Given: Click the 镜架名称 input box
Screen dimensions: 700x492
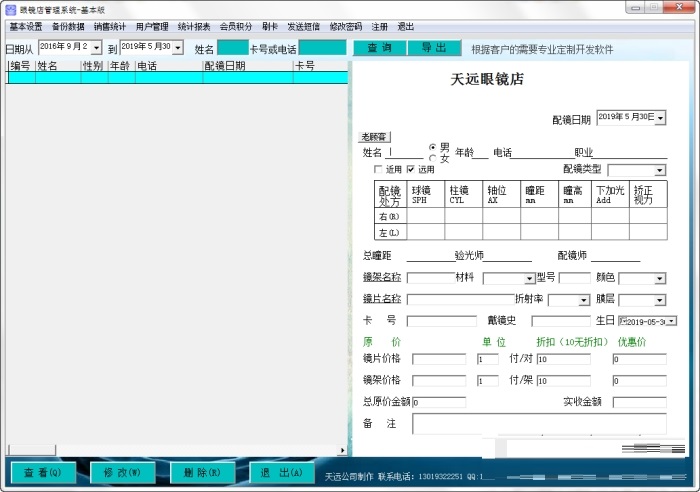Looking at the screenshot, I should pyautogui.click(x=431, y=278).
